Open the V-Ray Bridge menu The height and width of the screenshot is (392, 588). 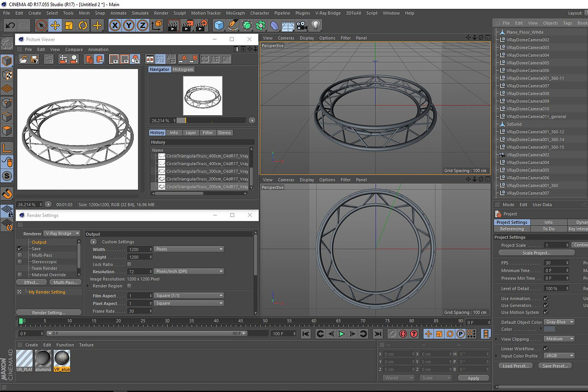coord(328,13)
